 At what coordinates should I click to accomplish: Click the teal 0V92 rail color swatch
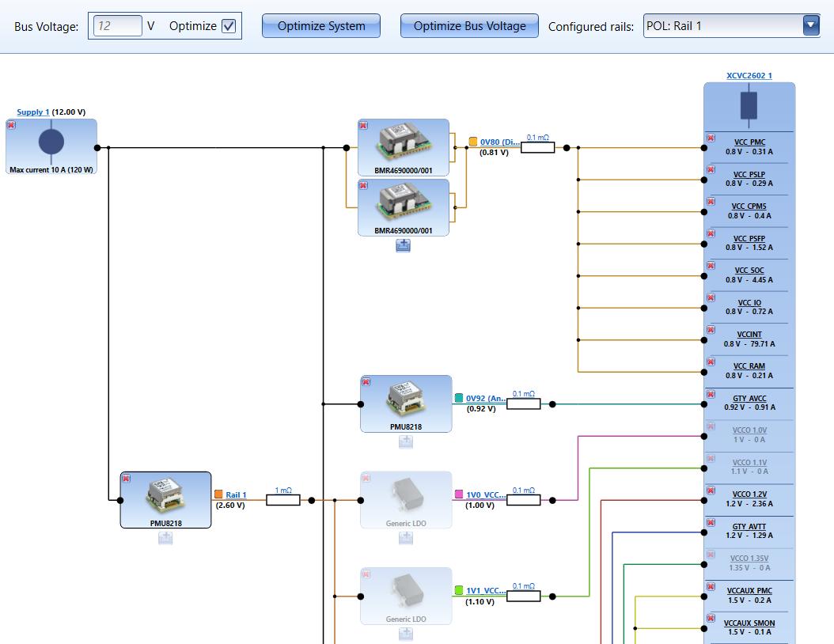click(x=459, y=399)
